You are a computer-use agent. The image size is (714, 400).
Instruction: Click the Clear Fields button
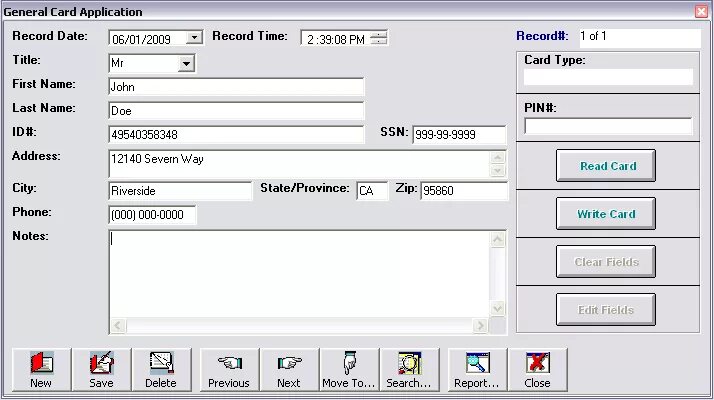[606, 262]
